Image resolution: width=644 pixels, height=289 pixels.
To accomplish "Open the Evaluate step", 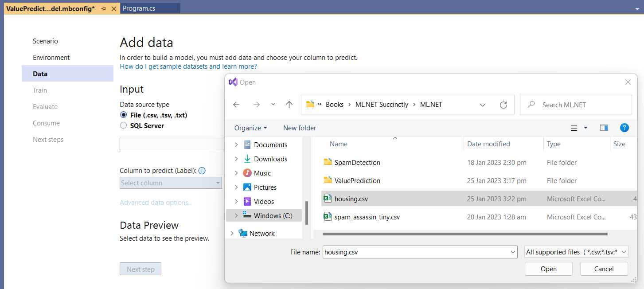I will 45,106.
